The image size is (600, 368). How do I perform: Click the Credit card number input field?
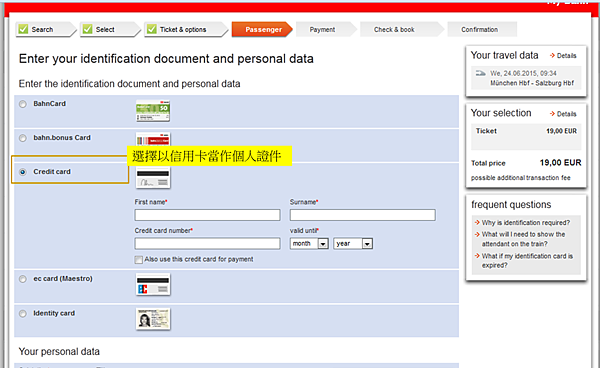(207, 244)
